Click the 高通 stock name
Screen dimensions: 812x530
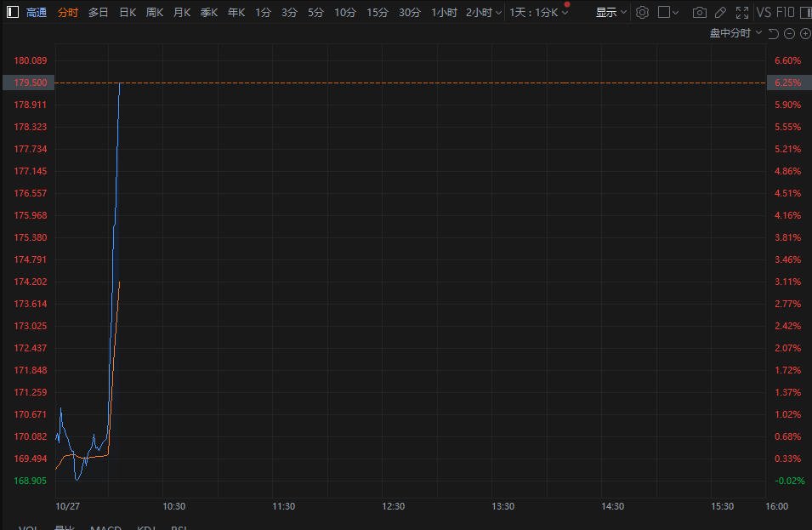[x=37, y=12]
